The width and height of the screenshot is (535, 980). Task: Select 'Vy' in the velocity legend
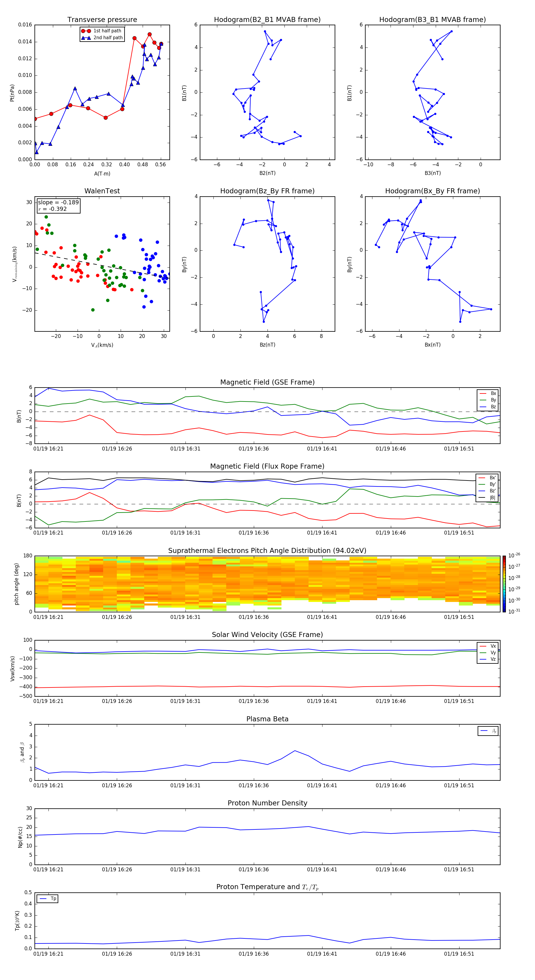488,652
